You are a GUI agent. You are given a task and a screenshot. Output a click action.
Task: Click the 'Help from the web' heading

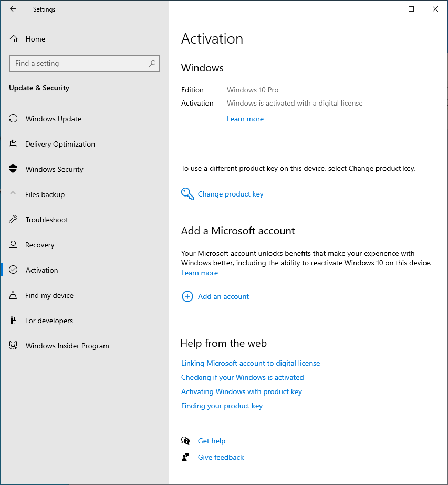tap(224, 343)
